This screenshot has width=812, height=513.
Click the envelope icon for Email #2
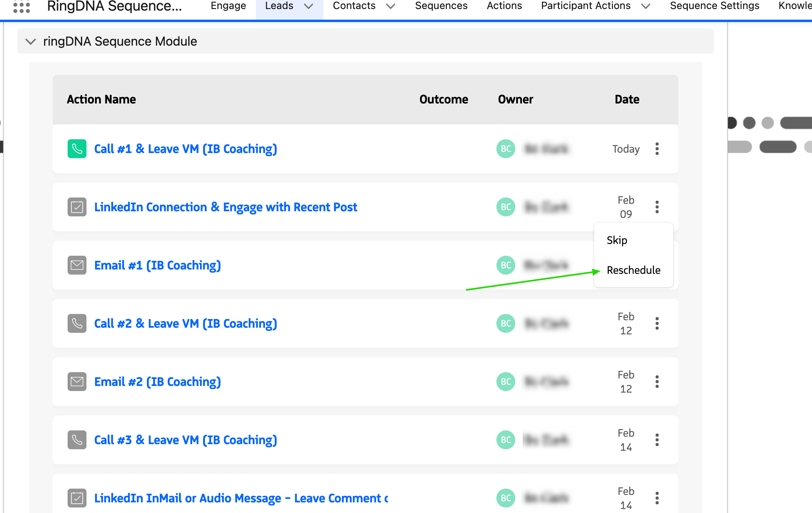pyautogui.click(x=77, y=382)
